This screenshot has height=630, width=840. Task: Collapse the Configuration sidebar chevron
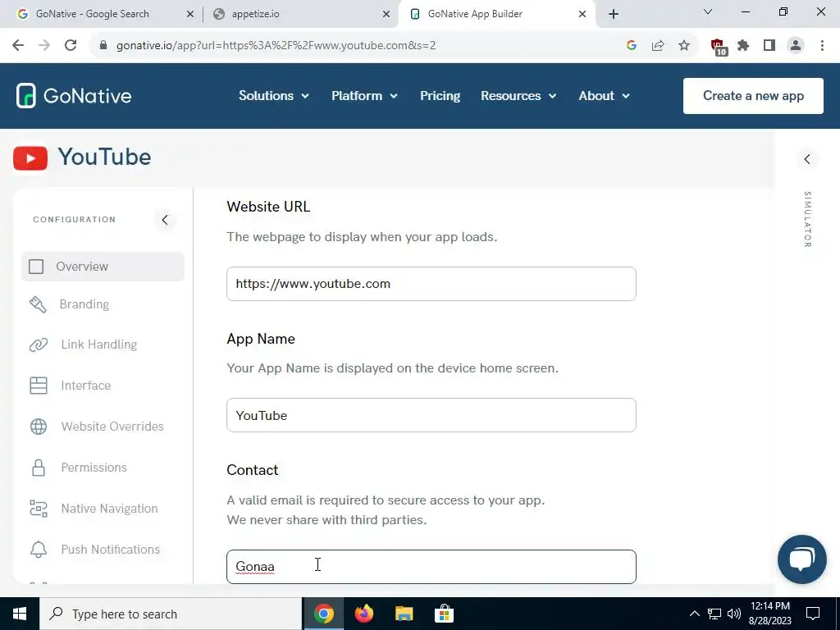point(165,220)
